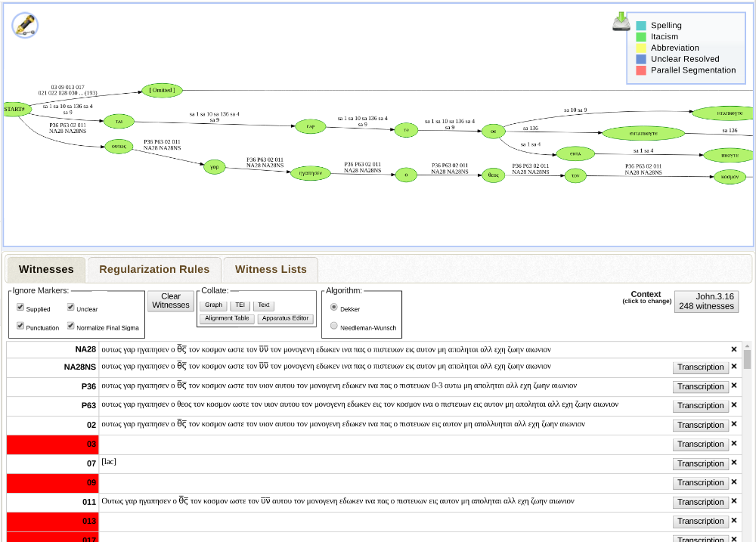The height and width of the screenshot is (542, 756).
Task: Select the Needleman-Wunsch algorithm option
Action: pyautogui.click(x=334, y=326)
